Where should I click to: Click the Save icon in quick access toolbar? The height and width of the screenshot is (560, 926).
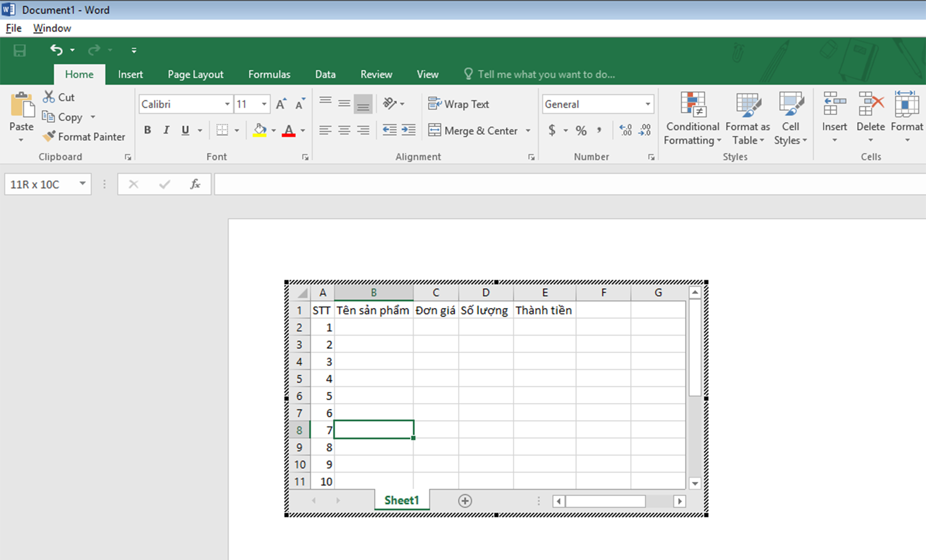19,50
